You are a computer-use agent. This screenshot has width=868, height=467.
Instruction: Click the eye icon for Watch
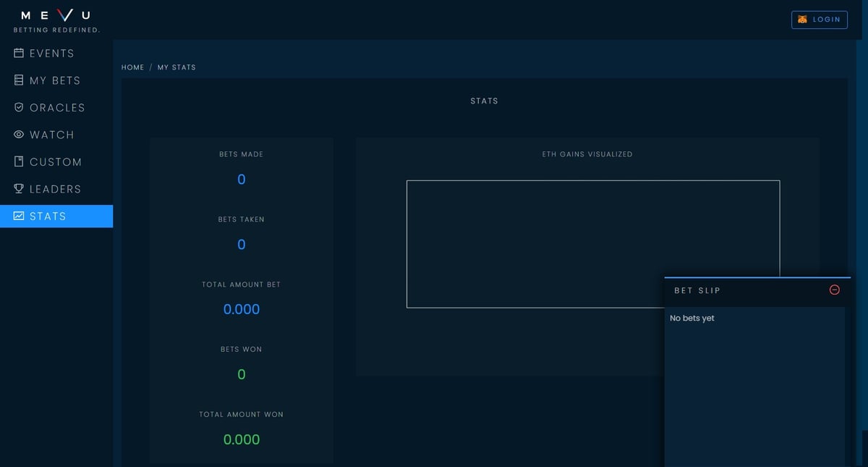click(19, 135)
